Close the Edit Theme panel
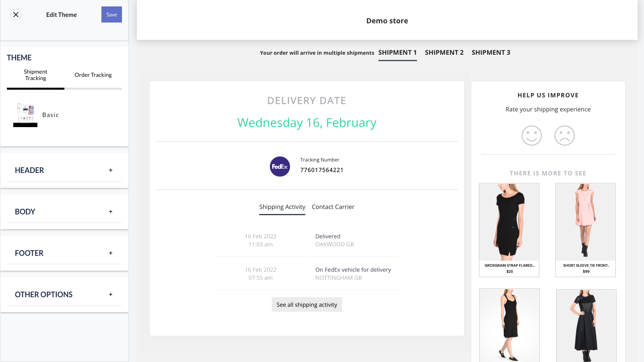 coord(16,14)
